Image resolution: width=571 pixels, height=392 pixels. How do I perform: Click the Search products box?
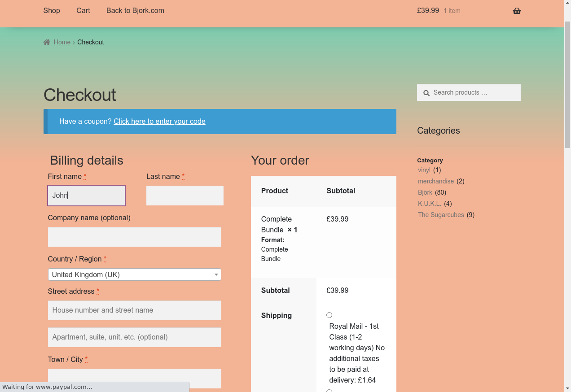(474, 93)
